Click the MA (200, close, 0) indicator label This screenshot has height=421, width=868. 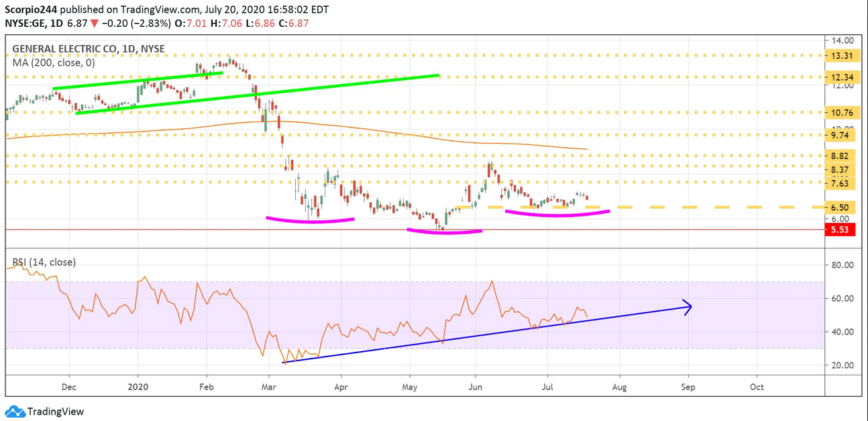[x=53, y=62]
